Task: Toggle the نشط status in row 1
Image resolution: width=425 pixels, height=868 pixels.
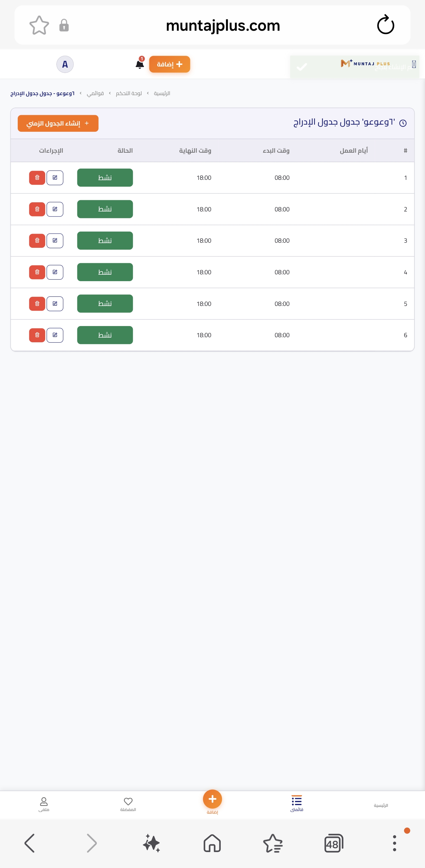Action: [105, 177]
